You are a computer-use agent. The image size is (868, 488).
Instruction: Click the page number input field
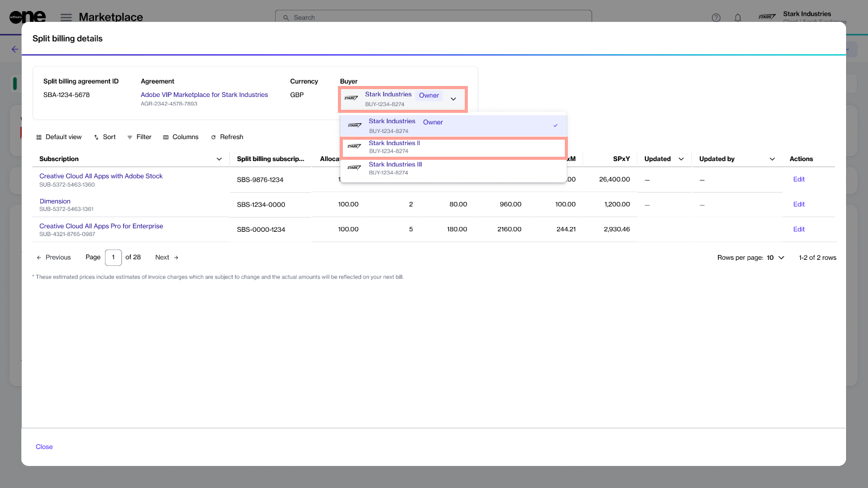point(113,257)
